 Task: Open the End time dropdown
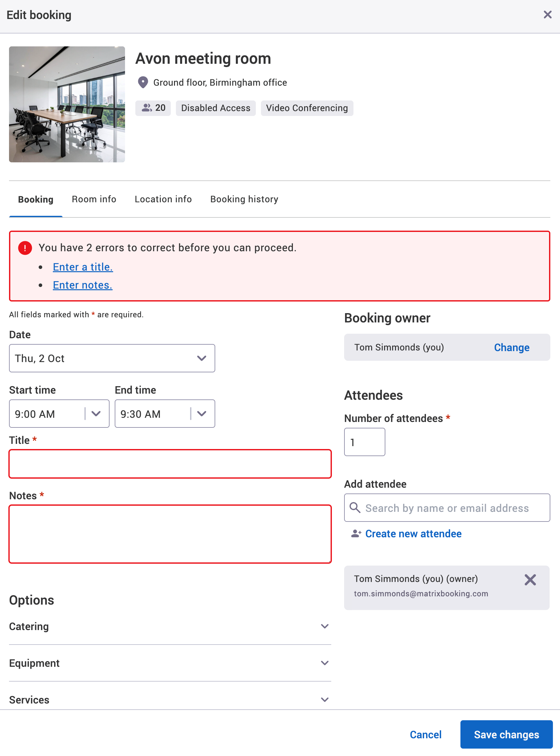202,413
